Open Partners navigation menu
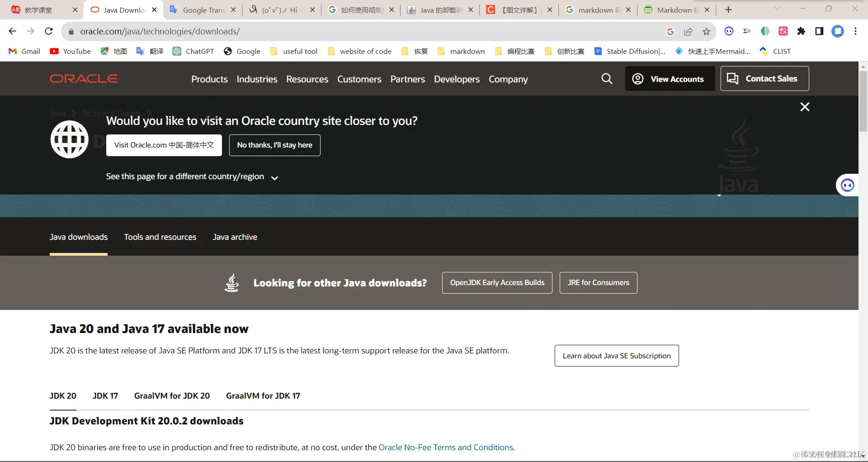Viewport: 868px width, 462px height. 407,79
